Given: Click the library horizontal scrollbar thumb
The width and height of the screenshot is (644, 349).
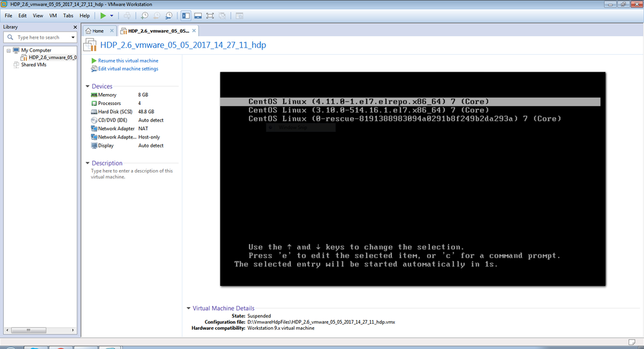Looking at the screenshot, I should point(29,330).
